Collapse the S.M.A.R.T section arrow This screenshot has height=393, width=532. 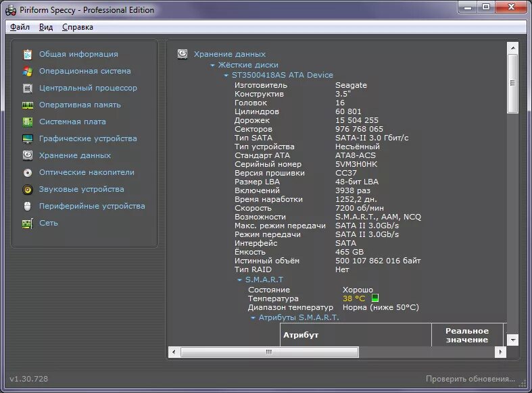(x=240, y=280)
